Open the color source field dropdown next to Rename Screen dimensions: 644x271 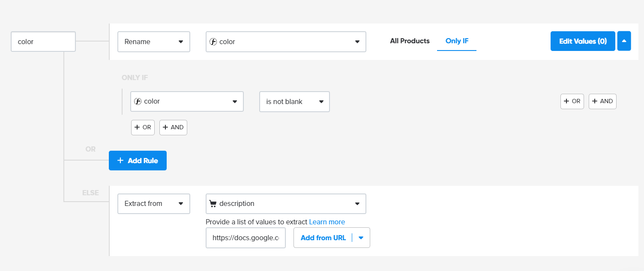(x=286, y=42)
